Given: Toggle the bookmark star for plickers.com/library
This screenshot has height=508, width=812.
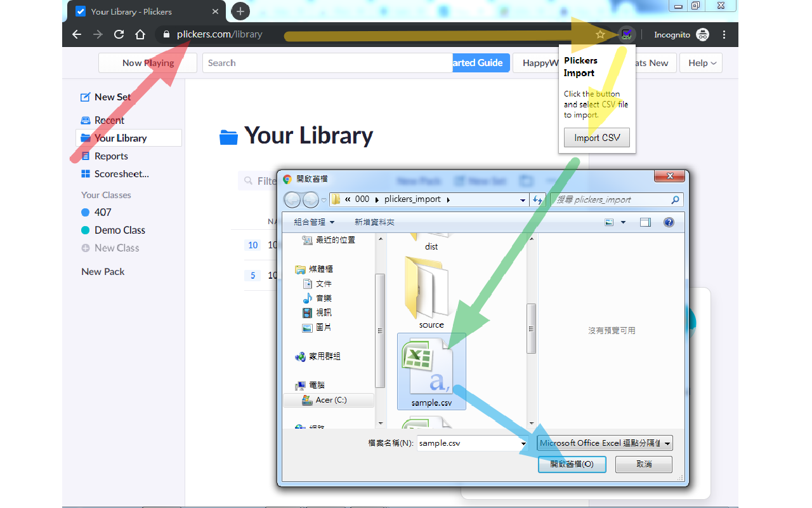Looking at the screenshot, I should click(x=598, y=34).
